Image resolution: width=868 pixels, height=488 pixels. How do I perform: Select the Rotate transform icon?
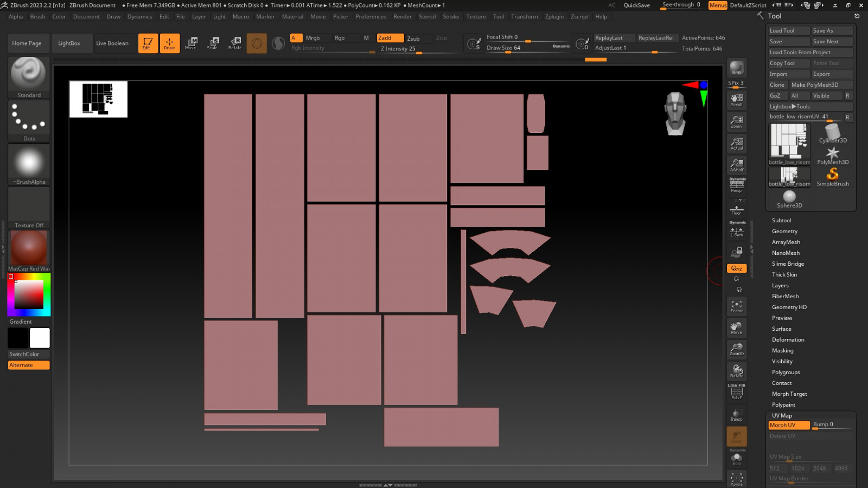235,43
